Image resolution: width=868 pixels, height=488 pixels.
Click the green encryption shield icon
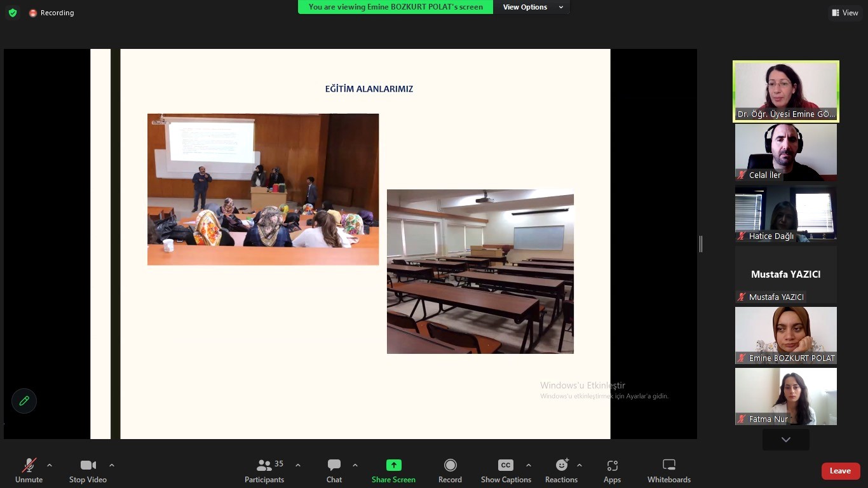pos(13,13)
